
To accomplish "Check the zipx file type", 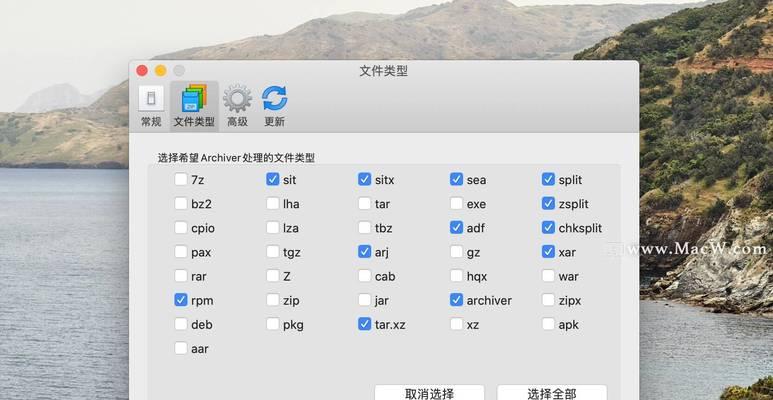I will (548, 300).
